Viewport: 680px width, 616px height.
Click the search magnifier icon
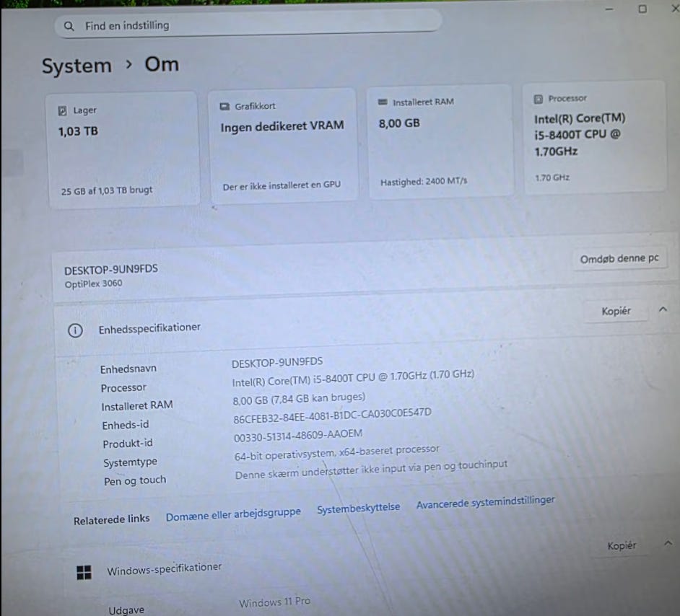(x=69, y=27)
